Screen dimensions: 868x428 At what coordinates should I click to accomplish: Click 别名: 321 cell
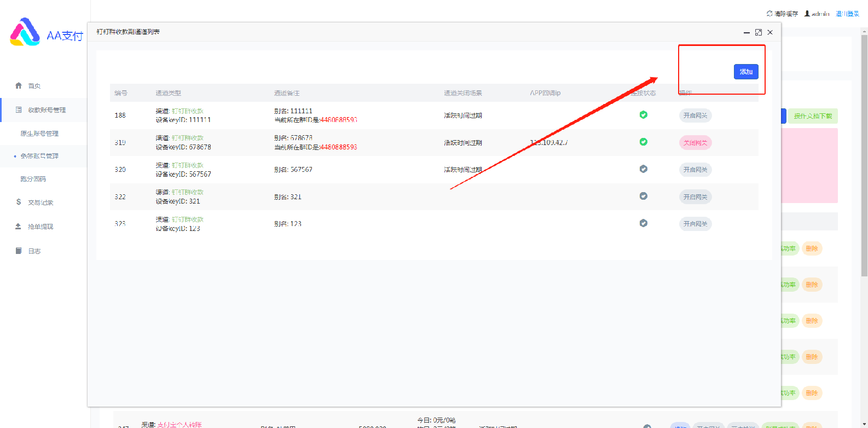tap(288, 197)
